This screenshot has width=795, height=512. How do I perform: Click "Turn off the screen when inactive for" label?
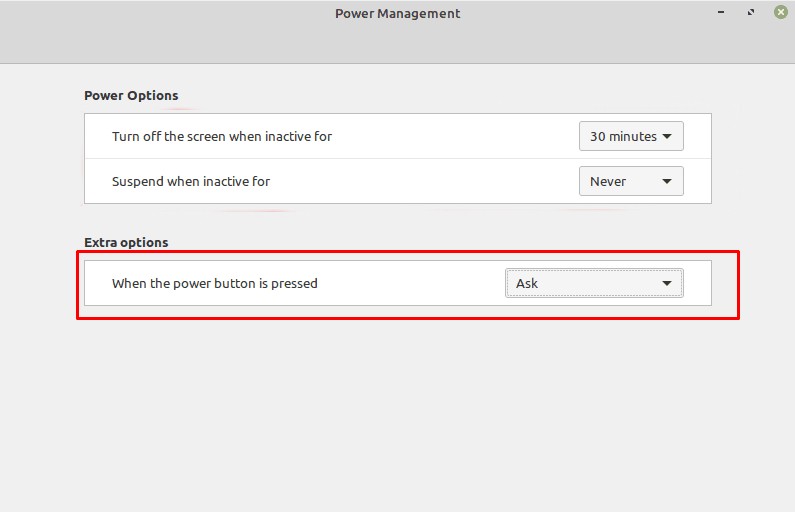tap(222, 136)
